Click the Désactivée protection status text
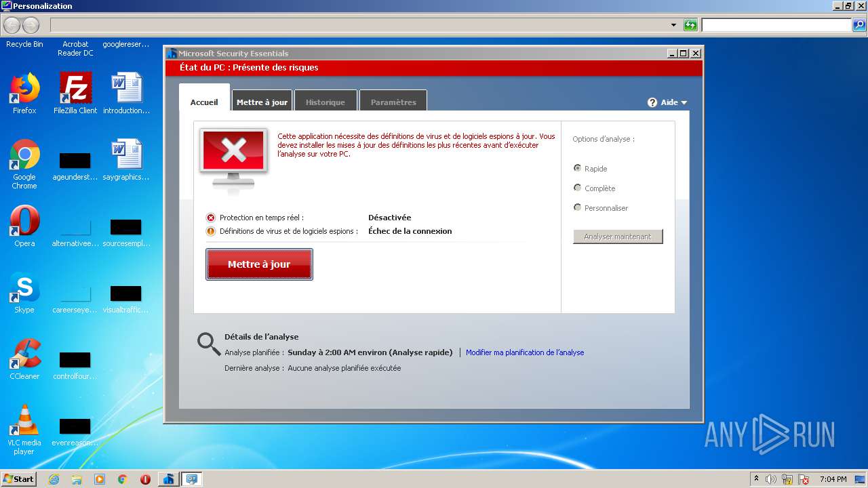Viewport: 868px width, 488px height. (389, 218)
